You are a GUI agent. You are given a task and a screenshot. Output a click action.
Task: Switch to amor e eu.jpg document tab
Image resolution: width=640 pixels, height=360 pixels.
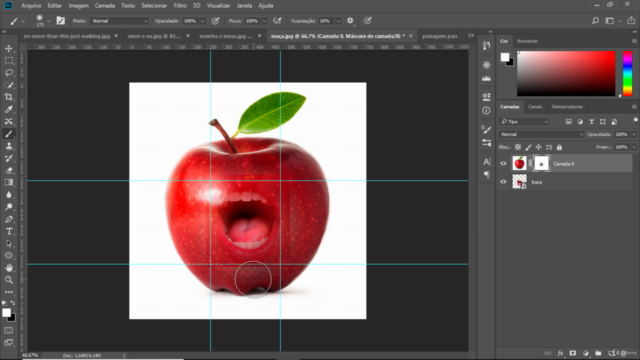coord(154,36)
